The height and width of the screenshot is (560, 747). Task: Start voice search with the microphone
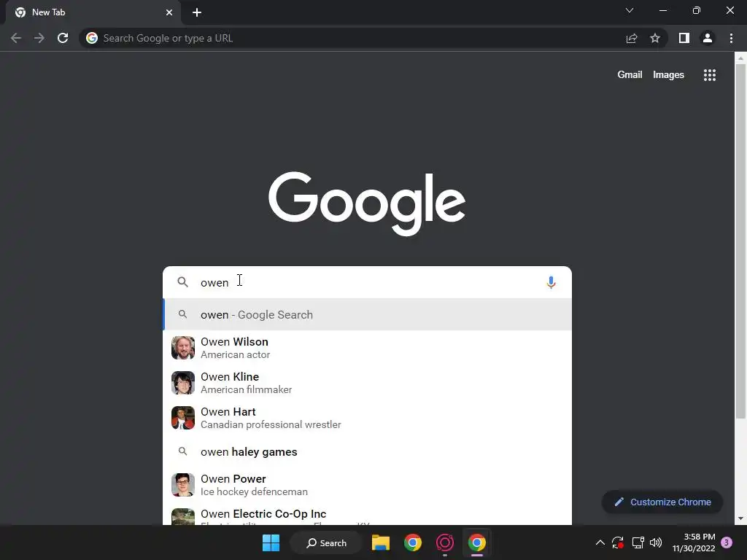point(551,282)
